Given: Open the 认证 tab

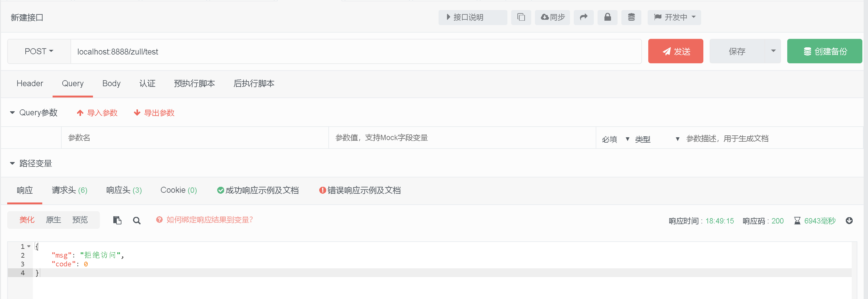Looking at the screenshot, I should pos(147,83).
